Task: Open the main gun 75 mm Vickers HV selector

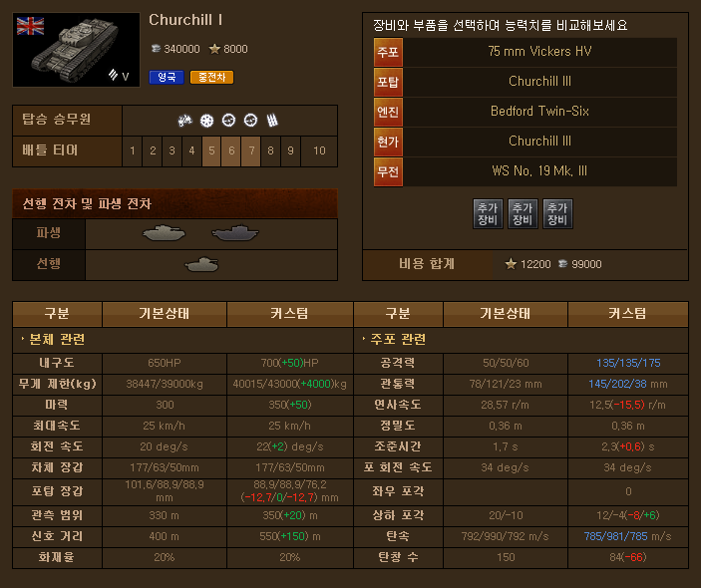Action: tap(526, 52)
